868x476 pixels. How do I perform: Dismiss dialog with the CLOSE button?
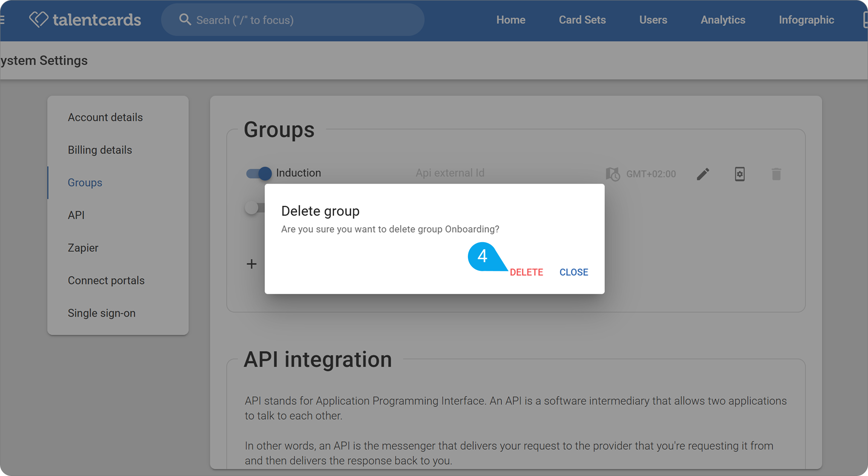(574, 272)
